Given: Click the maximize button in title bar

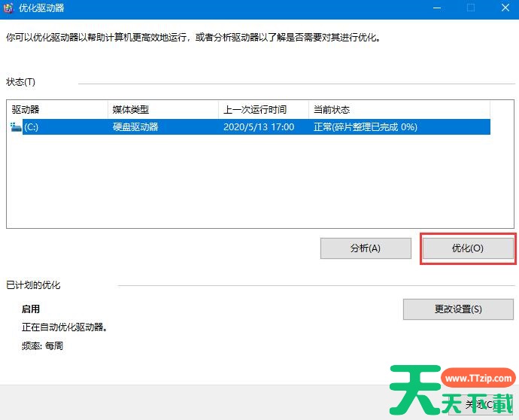Looking at the screenshot, I should tap(471, 8).
